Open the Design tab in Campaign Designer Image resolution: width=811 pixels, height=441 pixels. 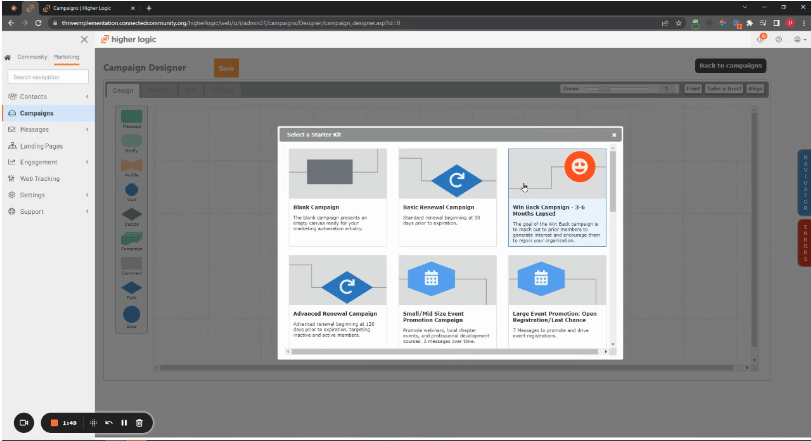122,90
